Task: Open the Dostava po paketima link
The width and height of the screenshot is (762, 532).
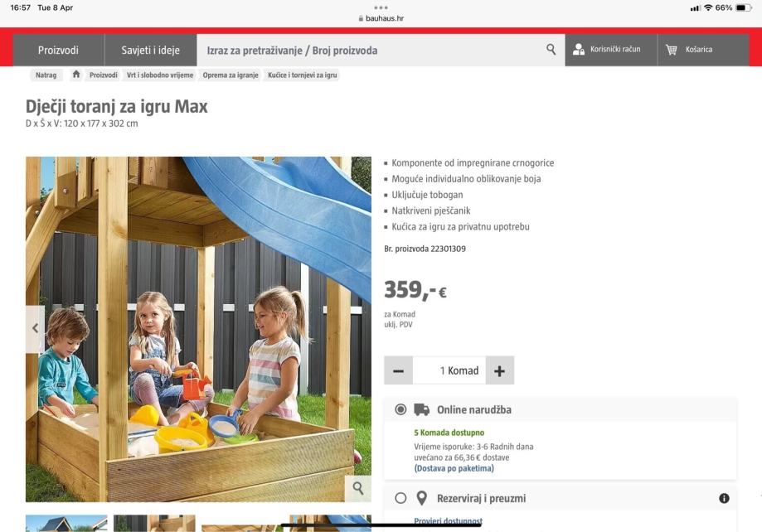Action: point(454,468)
